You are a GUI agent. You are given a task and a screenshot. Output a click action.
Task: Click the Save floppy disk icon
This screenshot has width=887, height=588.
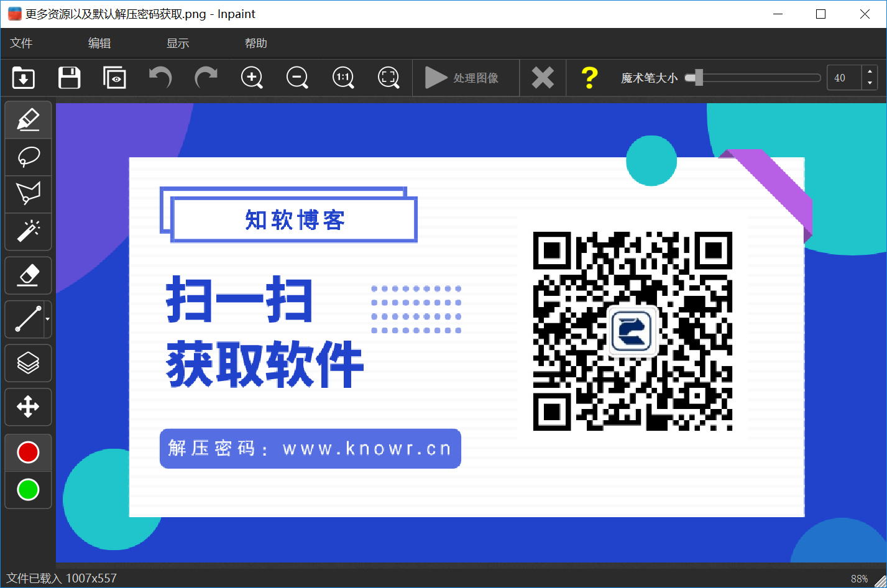(x=69, y=78)
